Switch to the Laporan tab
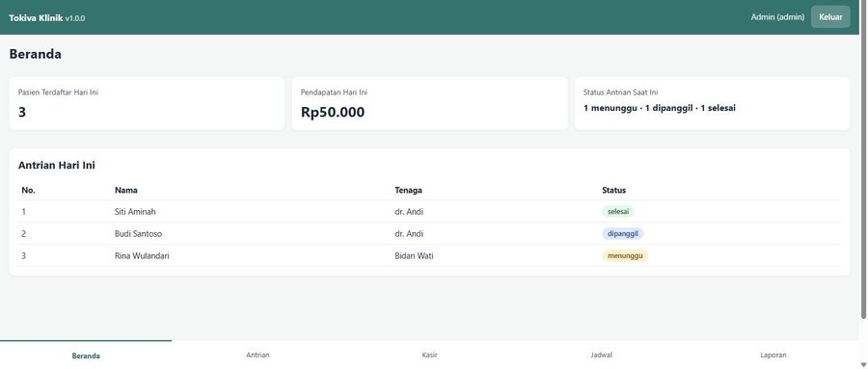This screenshot has width=868, height=369. pos(773,356)
